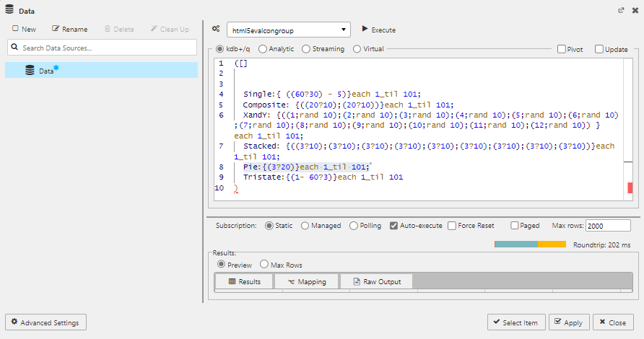Enable the Force Reset checkbox
Image resolution: width=644 pixels, height=339 pixels.
pyautogui.click(x=452, y=226)
